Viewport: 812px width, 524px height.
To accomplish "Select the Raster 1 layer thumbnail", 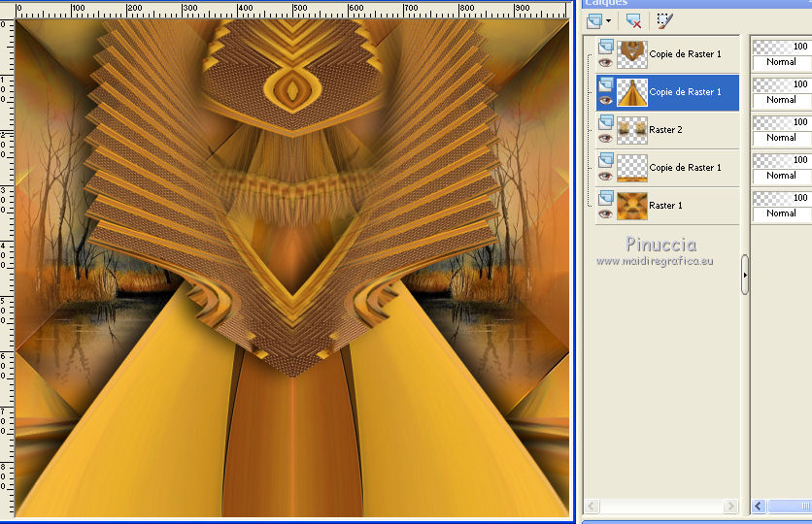I will click(x=631, y=206).
